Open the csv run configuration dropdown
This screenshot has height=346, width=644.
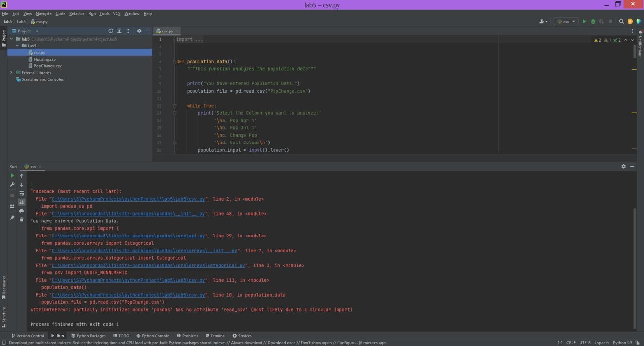[x=566, y=21]
